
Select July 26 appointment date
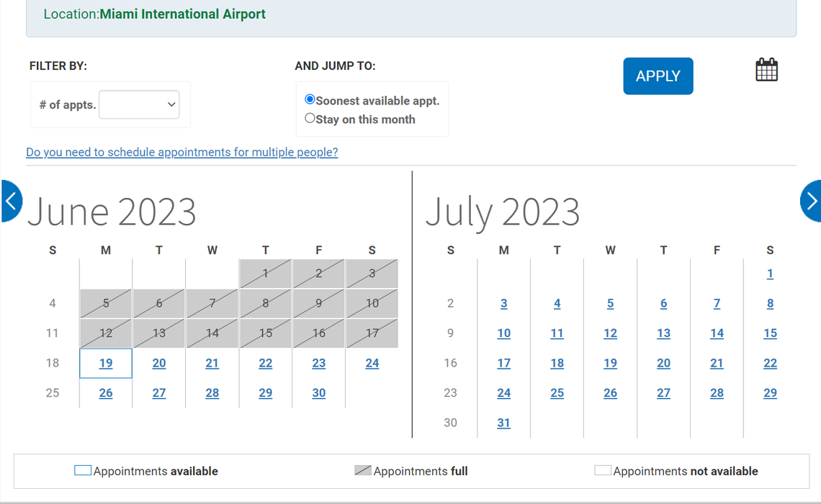point(610,393)
